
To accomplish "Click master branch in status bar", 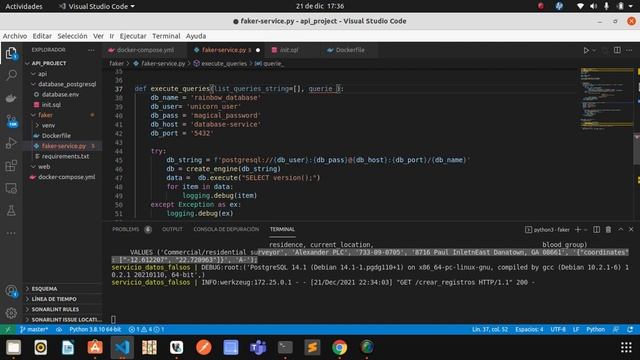I will pos(34,329).
